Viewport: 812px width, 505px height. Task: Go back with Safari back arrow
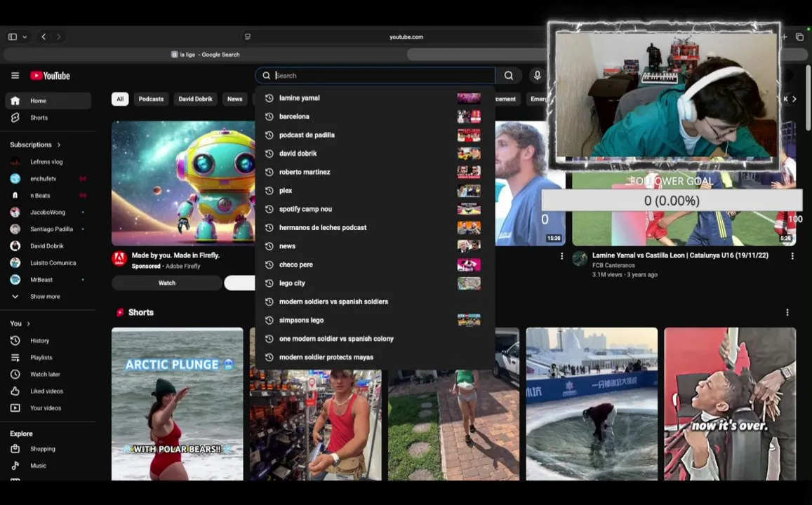[x=44, y=36]
